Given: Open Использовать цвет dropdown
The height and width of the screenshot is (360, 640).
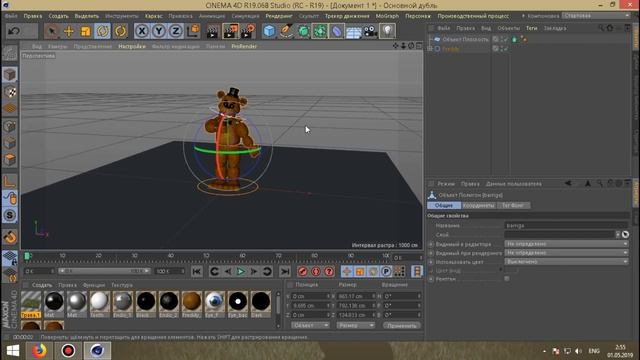Looking at the screenshot, I should click(566, 262).
